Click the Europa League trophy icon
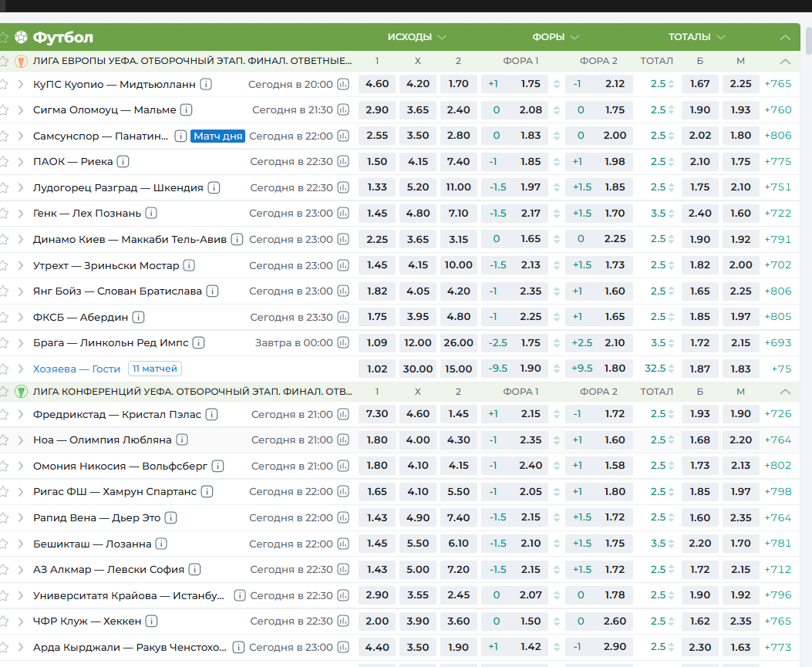812x667 pixels. [21, 61]
